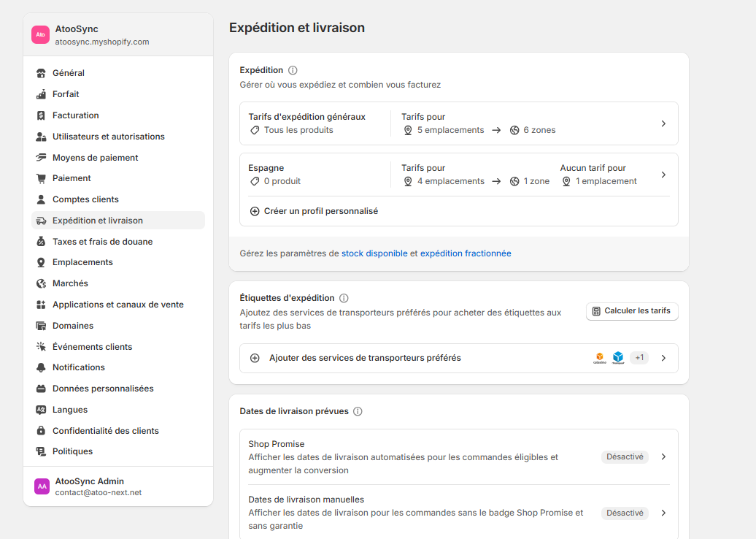The width and height of the screenshot is (756, 539).
Task: Click the Comptes clients person icon
Action: coord(41,199)
